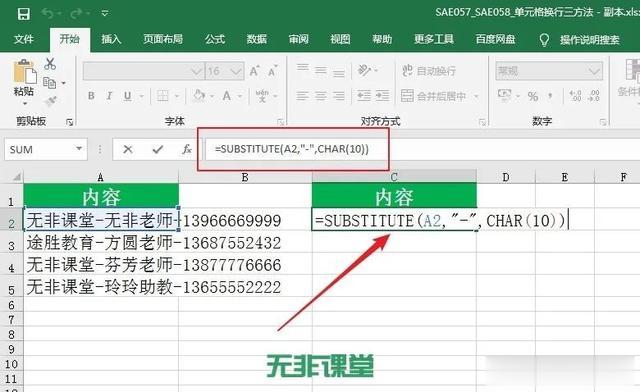Image resolution: width=640 pixels, height=392 pixels.
Task: Open the 文件 menu tab
Action: [x=24, y=39]
